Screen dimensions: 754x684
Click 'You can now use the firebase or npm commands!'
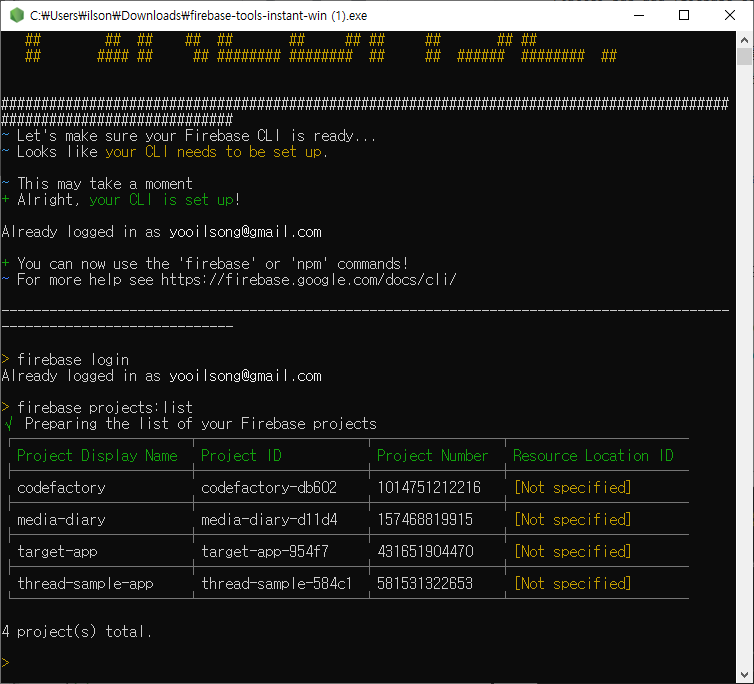pyautogui.click(x=213, y=264)
